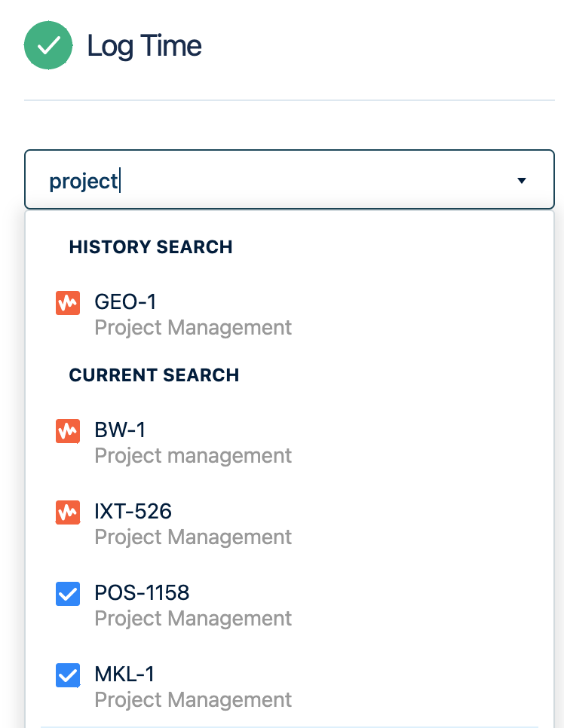Click the "Project Management" summary under MKL-1

click(x=193, y=700)
